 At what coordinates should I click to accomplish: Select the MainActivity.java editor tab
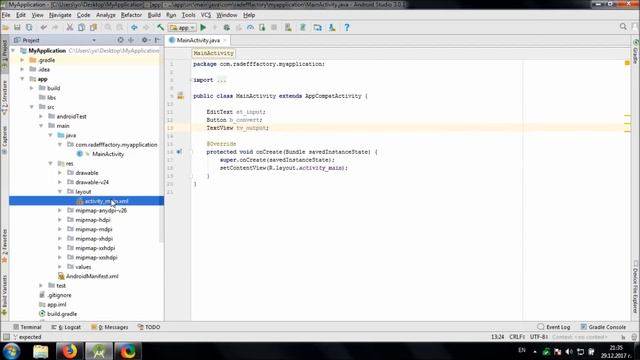pyautogui.click(x=198, y=40)
